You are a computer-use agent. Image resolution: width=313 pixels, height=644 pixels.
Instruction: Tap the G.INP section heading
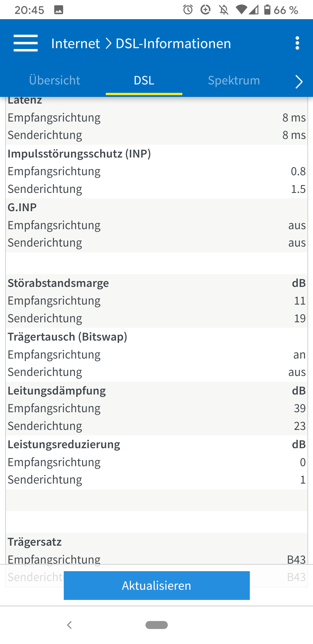(x=22, y=207)
